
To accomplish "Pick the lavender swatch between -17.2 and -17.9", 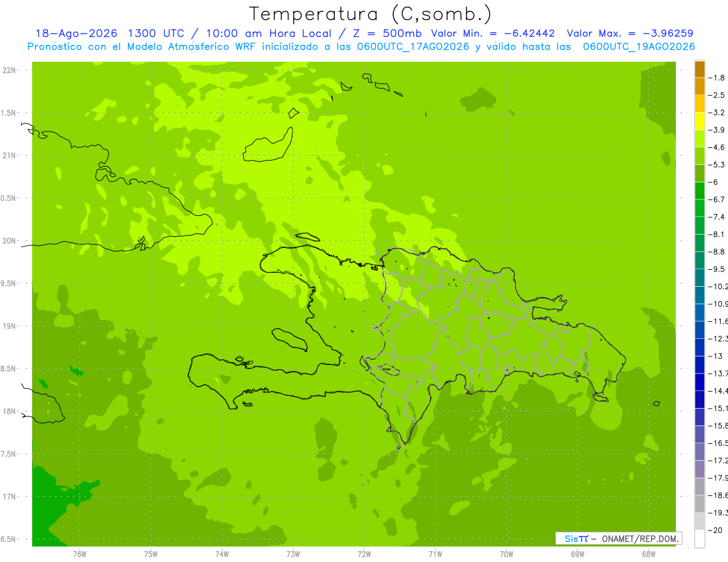I will (x=699, y=469).
